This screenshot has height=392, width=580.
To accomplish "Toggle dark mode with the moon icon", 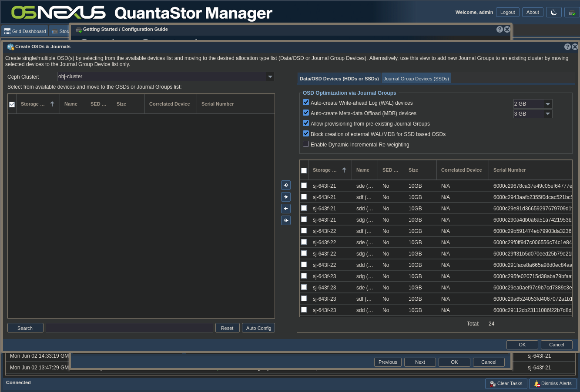I will 554,12.
